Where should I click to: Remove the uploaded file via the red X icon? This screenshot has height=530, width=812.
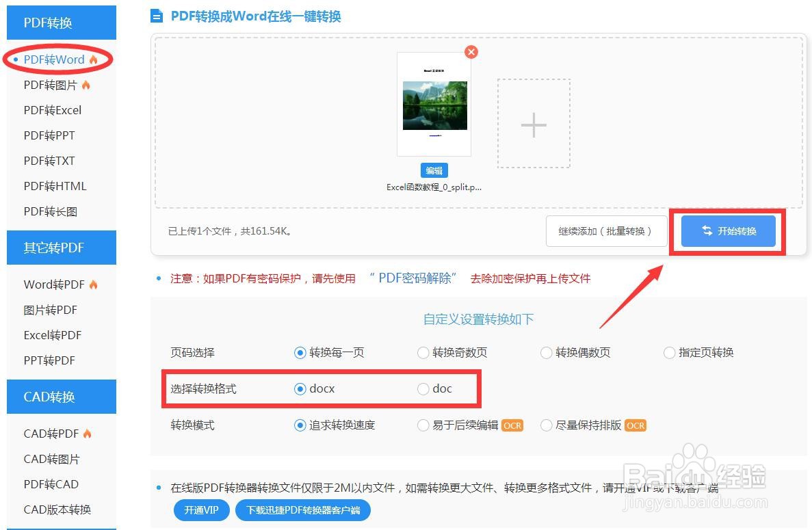[471, 51]
